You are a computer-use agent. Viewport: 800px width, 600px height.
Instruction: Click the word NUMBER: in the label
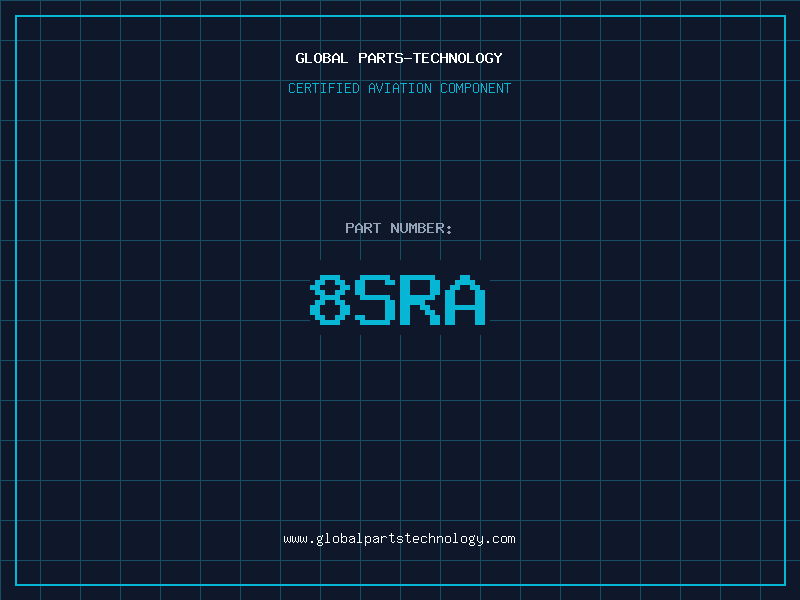[x=421, y=228]
